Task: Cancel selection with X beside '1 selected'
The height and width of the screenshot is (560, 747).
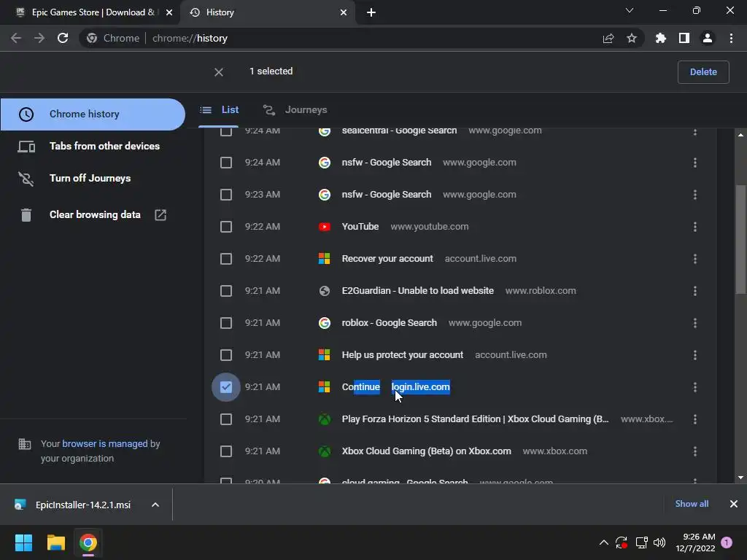Action: (x=219, y=72)
